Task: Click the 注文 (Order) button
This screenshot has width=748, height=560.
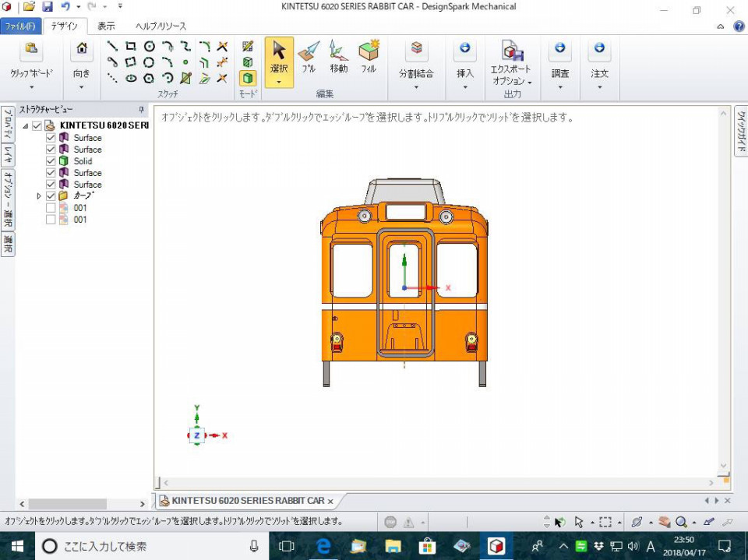Action: 600,58
